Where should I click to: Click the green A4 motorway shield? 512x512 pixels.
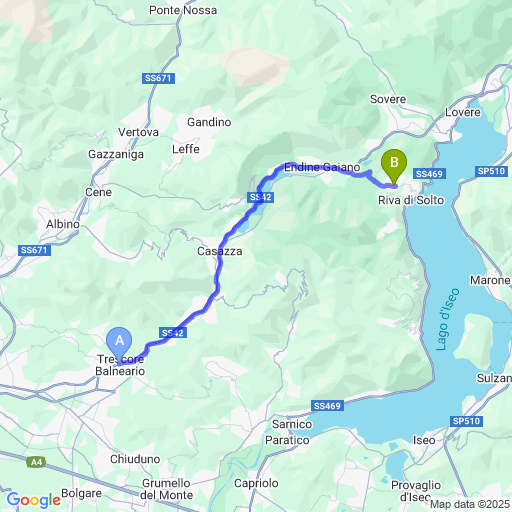pos(36,462)
